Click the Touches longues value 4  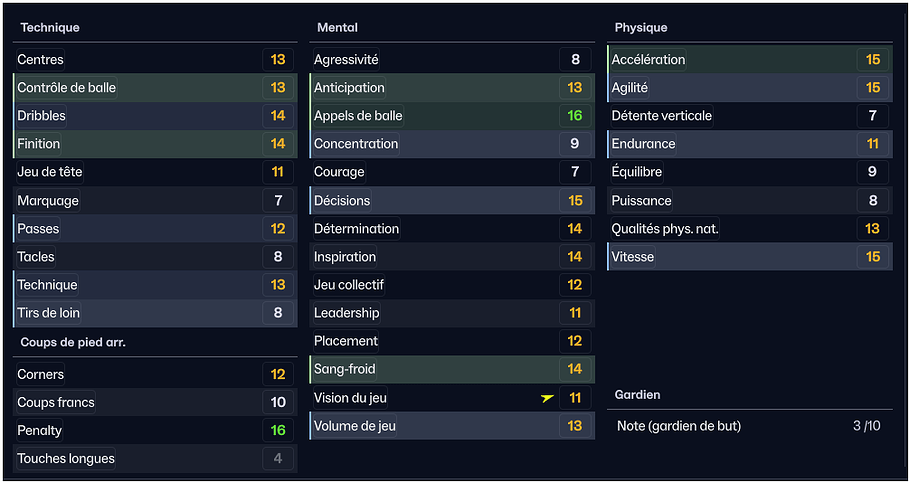(x=278, y=459)
